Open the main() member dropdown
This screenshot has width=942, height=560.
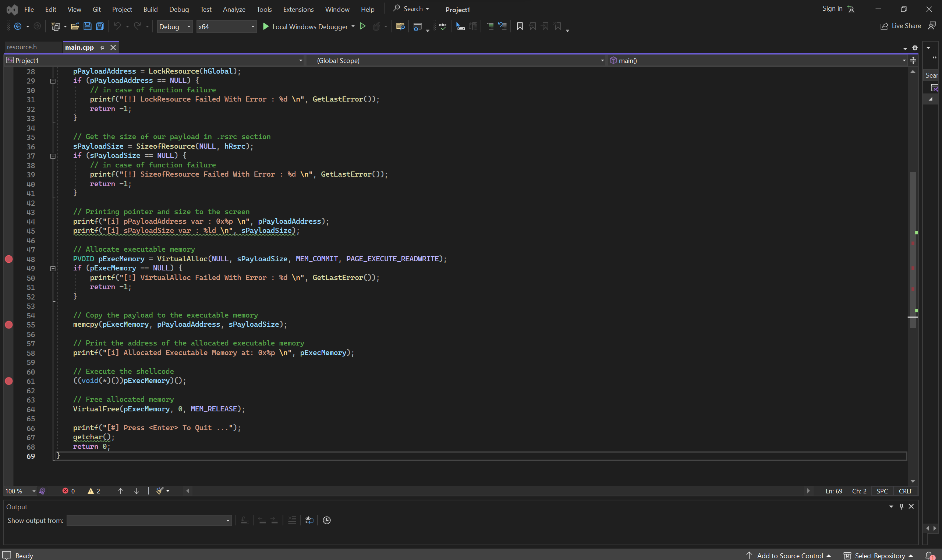[758, 60]
